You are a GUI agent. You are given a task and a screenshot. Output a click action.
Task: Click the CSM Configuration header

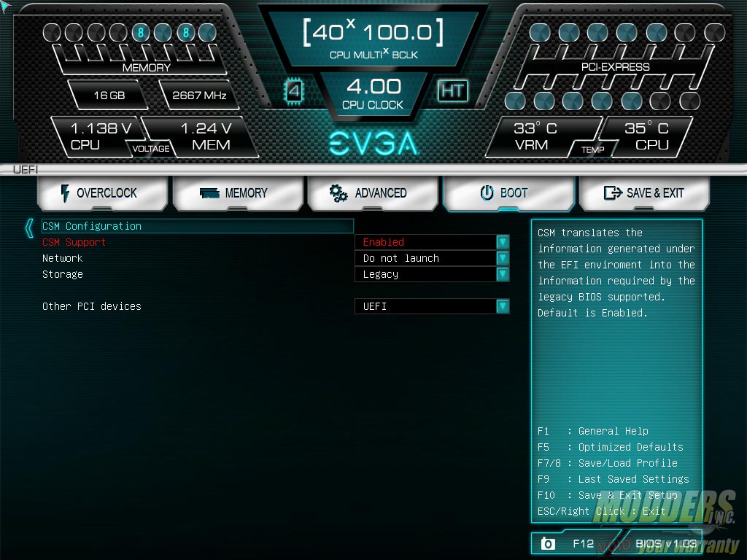coord(197,226)
